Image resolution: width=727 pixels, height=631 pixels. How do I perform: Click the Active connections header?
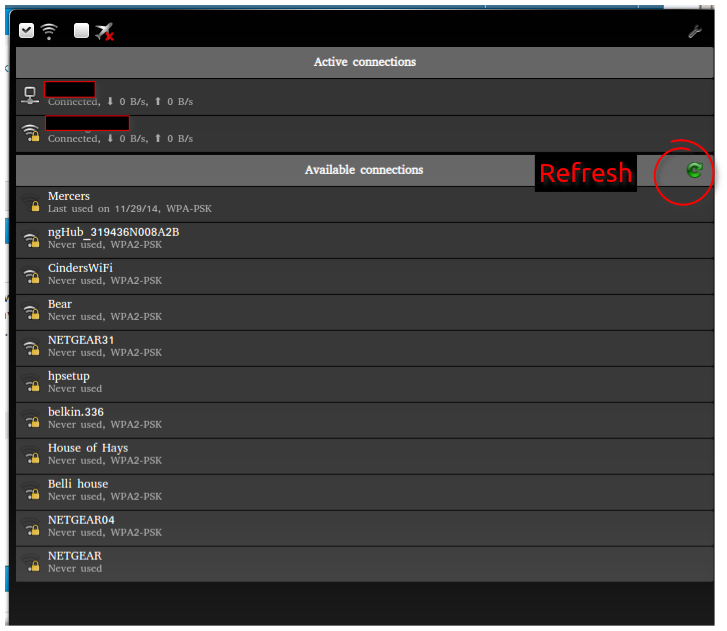(364, 62)
